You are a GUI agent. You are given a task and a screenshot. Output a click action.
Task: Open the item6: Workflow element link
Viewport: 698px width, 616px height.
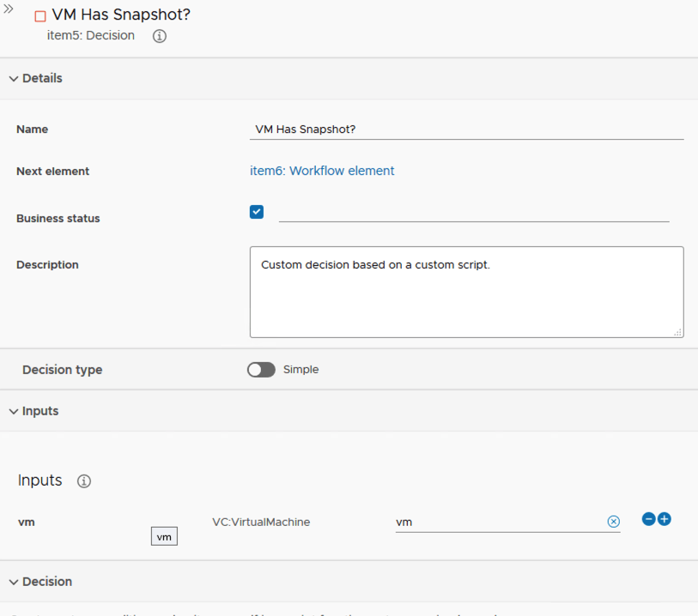click(322, 171)
